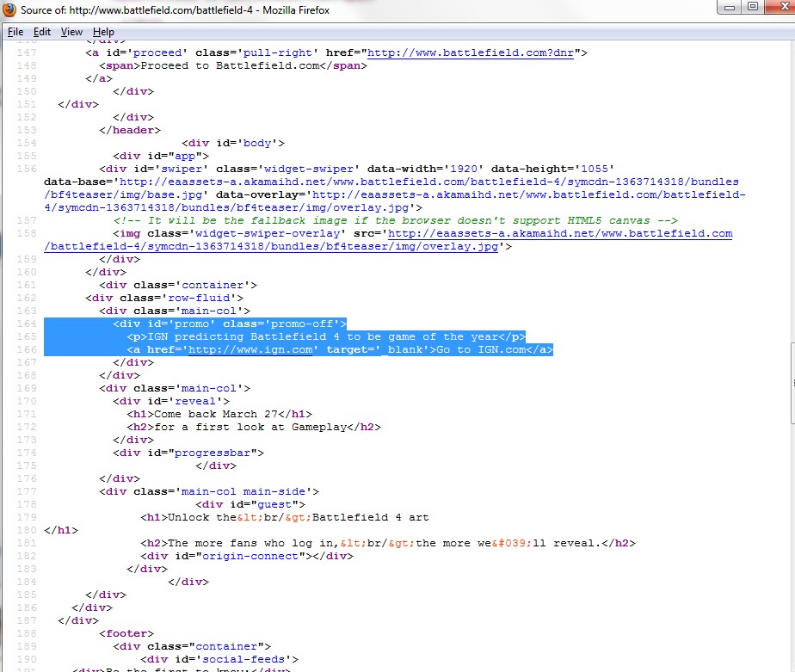
Task: Minimize the page source window
Action: [x=730, y=7]
